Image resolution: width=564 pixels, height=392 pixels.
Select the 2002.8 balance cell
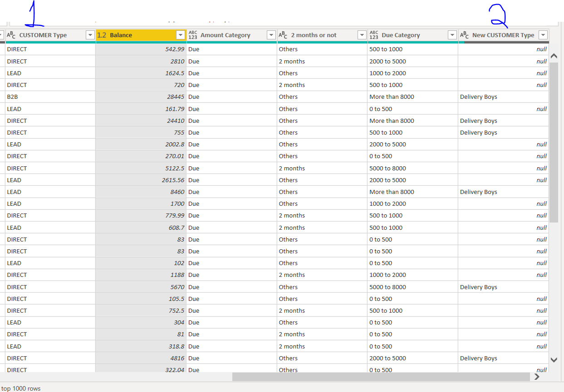pos(141,144)
